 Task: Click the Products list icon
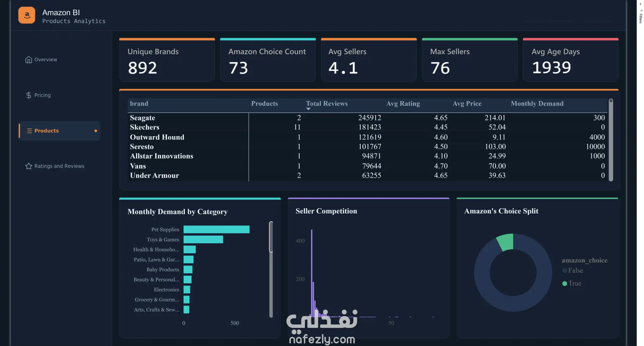29,131
